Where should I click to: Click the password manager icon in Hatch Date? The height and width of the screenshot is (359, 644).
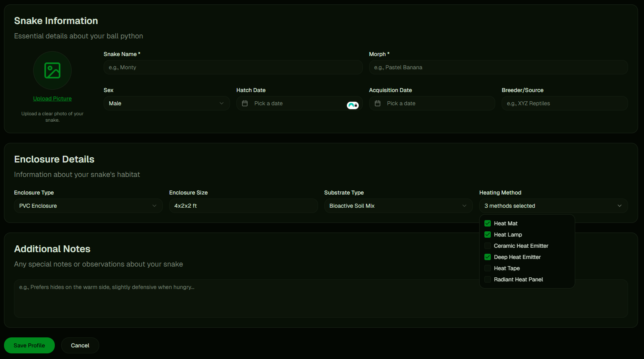(353, 105)
